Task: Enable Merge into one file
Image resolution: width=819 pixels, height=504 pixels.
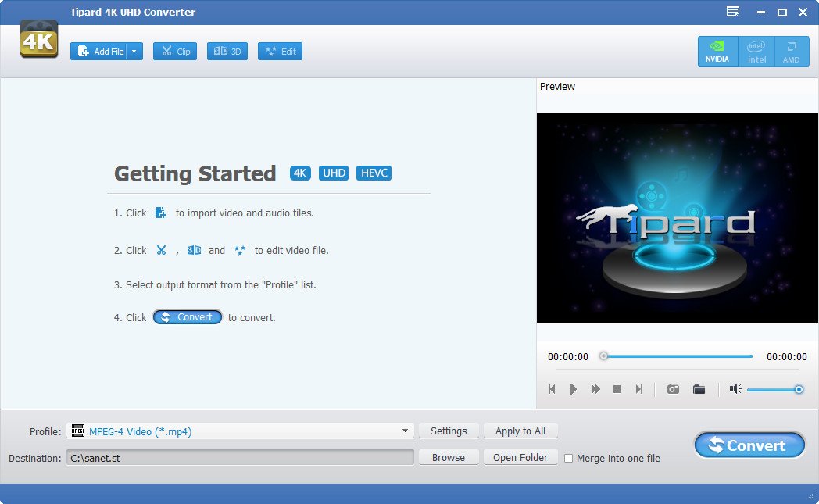Action: [568, 459]
